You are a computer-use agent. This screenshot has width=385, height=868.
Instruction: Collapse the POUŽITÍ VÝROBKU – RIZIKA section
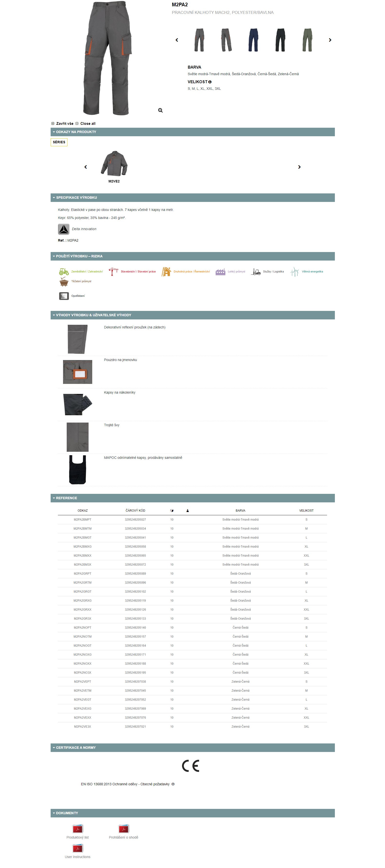tap(192, 256)
